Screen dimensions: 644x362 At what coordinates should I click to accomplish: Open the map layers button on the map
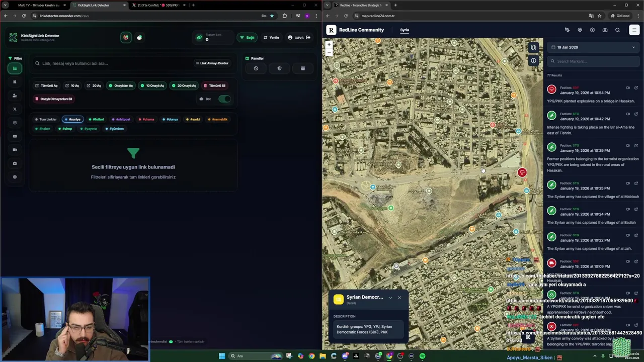[x=533, y=48]
